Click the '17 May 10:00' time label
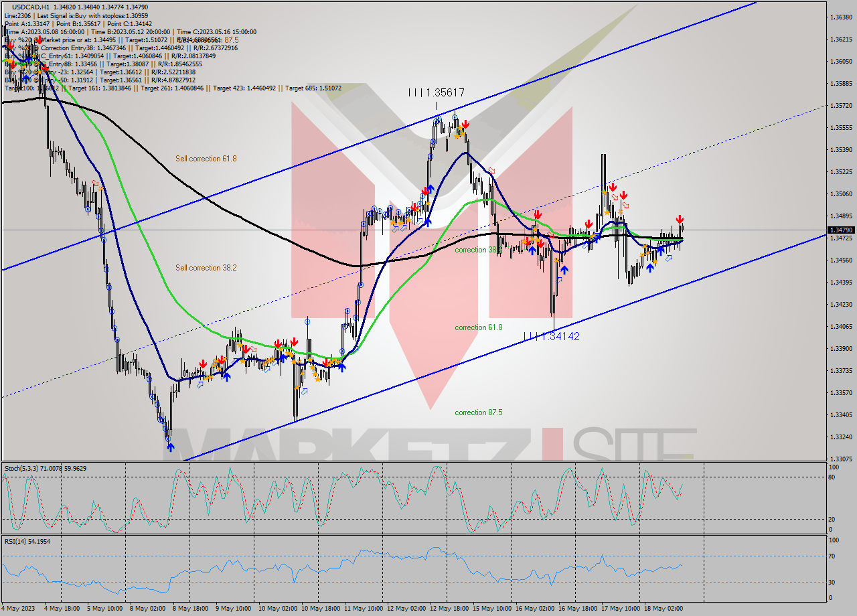 [x=621, y=608]
